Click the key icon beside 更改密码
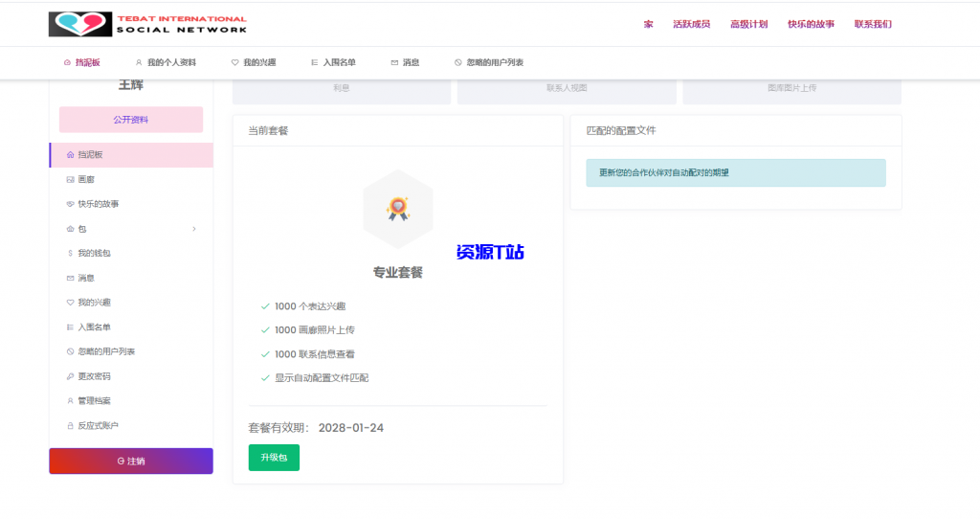 (x=70, y=376)
